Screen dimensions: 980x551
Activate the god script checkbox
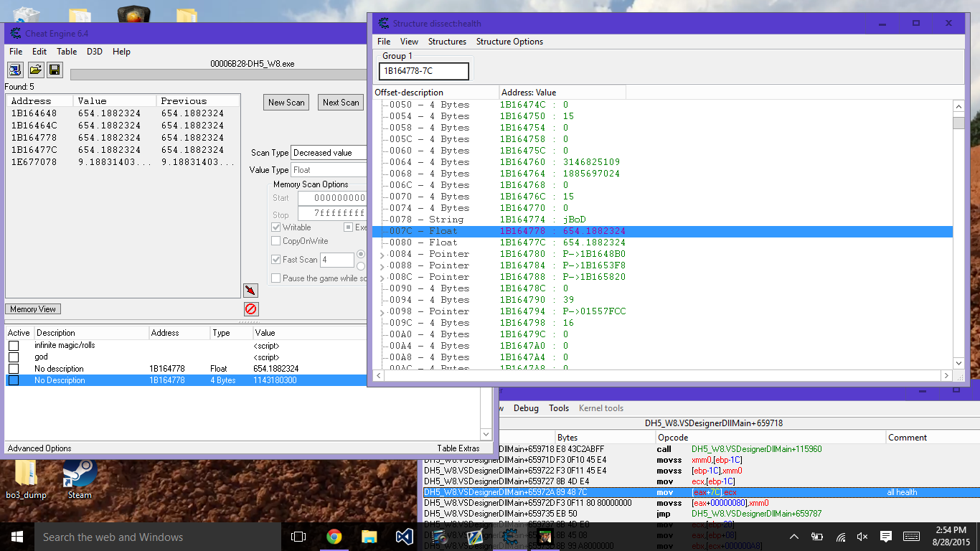tap(14, 357)
